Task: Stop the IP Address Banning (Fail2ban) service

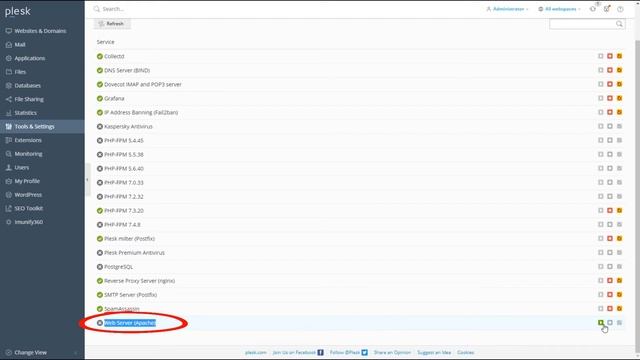Action: point(610,112)
